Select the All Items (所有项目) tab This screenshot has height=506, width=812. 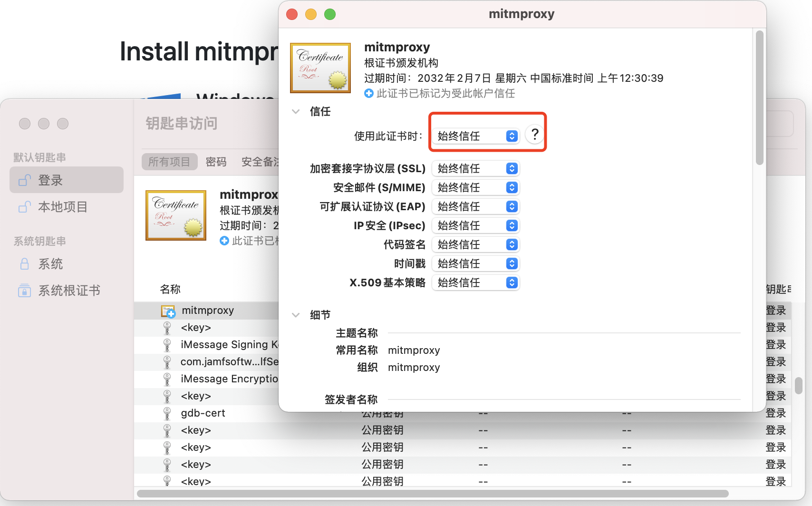(x=169, y=162)
